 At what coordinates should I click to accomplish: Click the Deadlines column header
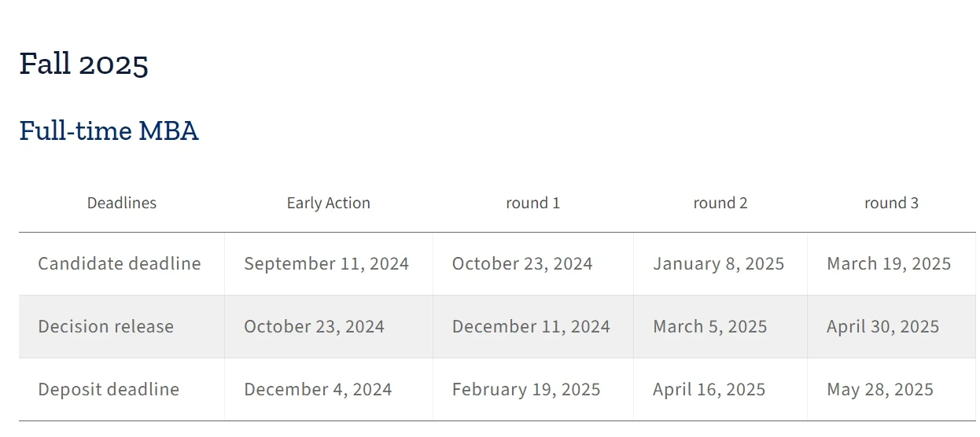coord(122,203)
